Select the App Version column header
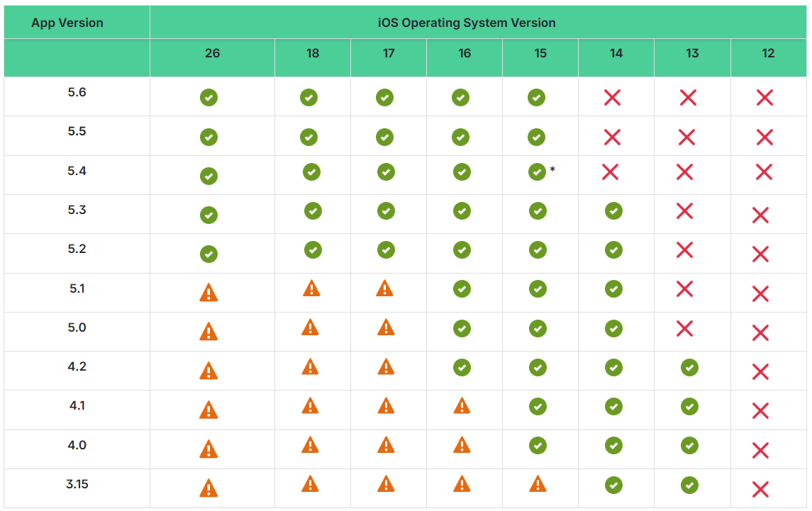The height and width of the screenshot is (511, 812). click(x=67, y=23)
